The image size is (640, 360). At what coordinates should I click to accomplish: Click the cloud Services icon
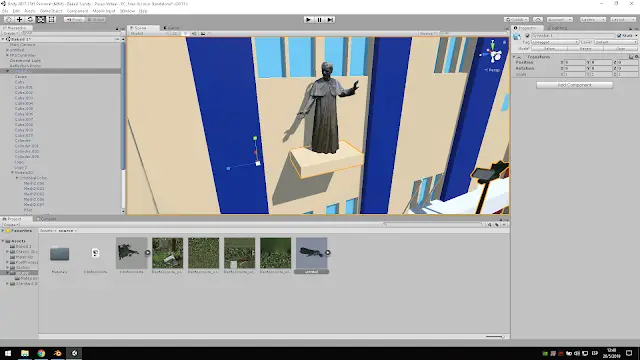point(538,20)
